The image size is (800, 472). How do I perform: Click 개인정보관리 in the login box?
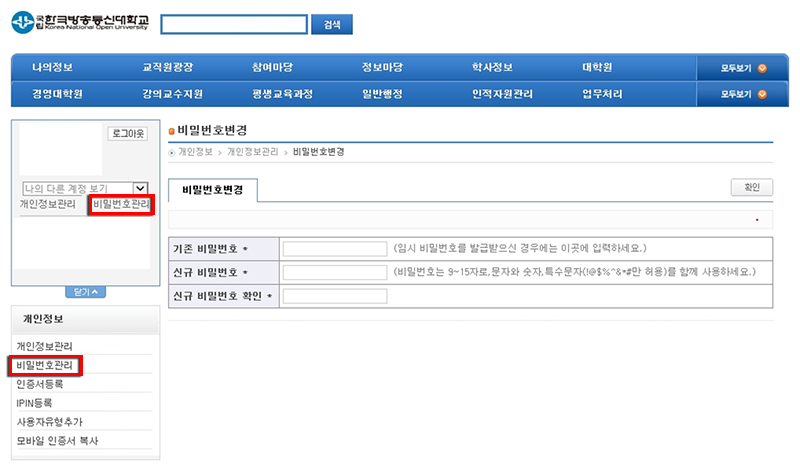coord(47,204)
